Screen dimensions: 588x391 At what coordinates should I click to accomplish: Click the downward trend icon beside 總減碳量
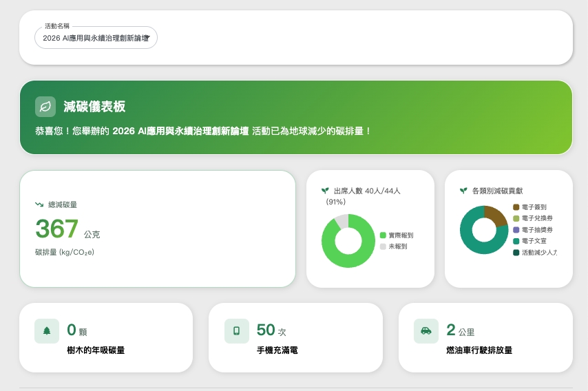[x=39, y=204]
